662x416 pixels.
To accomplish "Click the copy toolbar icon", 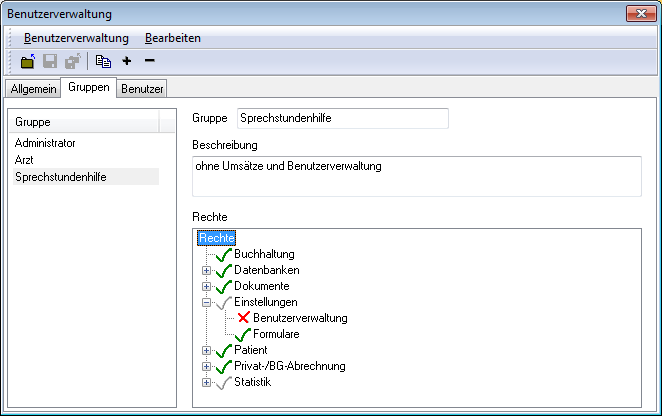I will pyautogui.click(x=103, y=61).
